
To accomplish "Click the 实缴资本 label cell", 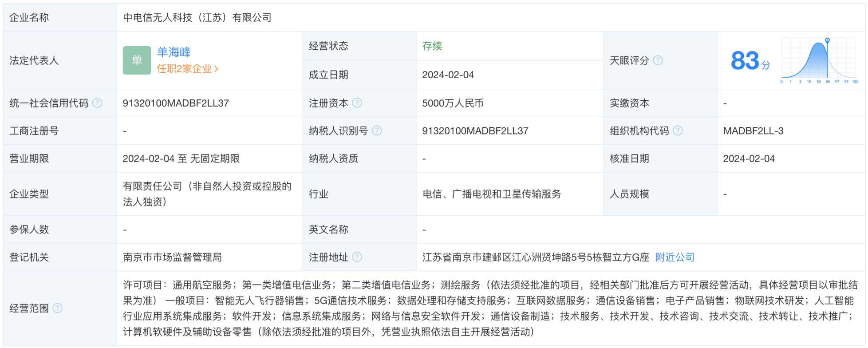I will [660, 103].
